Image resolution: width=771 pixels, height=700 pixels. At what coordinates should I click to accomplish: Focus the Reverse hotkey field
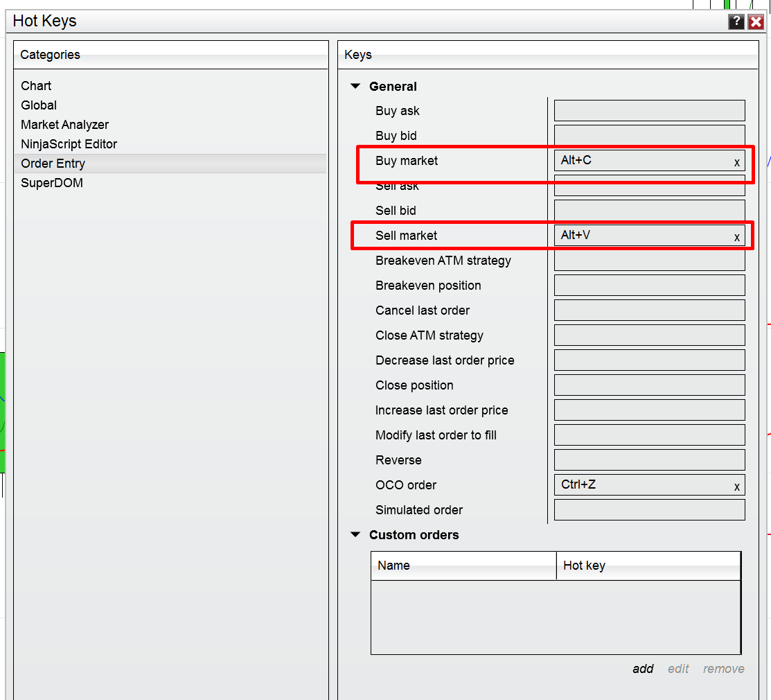click(649, 460)
